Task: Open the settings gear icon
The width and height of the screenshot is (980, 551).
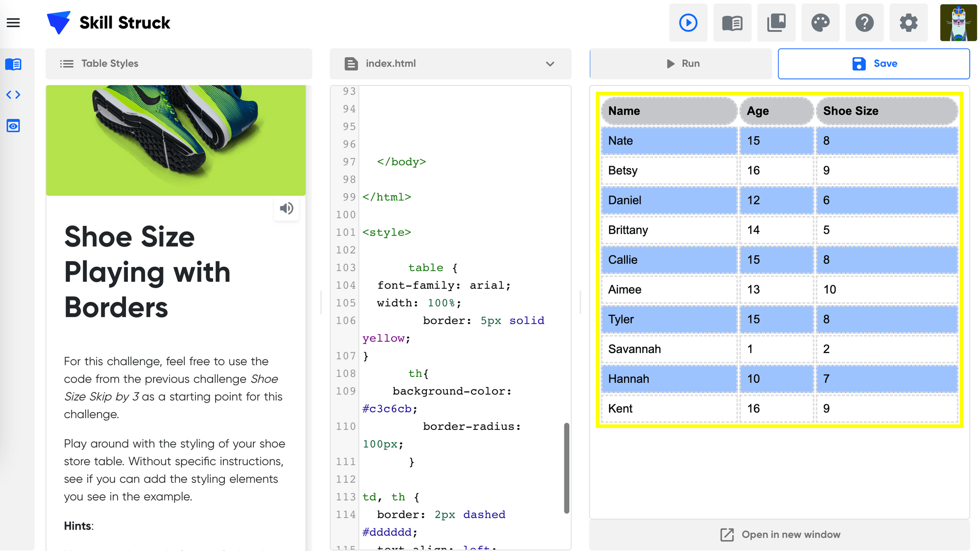Action: (x=908, y=23)
